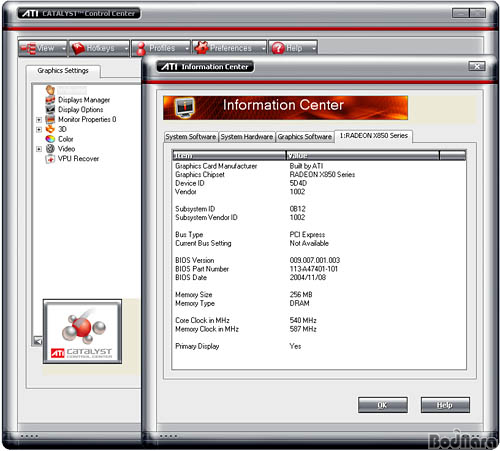Image resolution: width=500 pixels, height=451 pixels.
Task: Click the Video reel icon
Action: pos(50,149)
